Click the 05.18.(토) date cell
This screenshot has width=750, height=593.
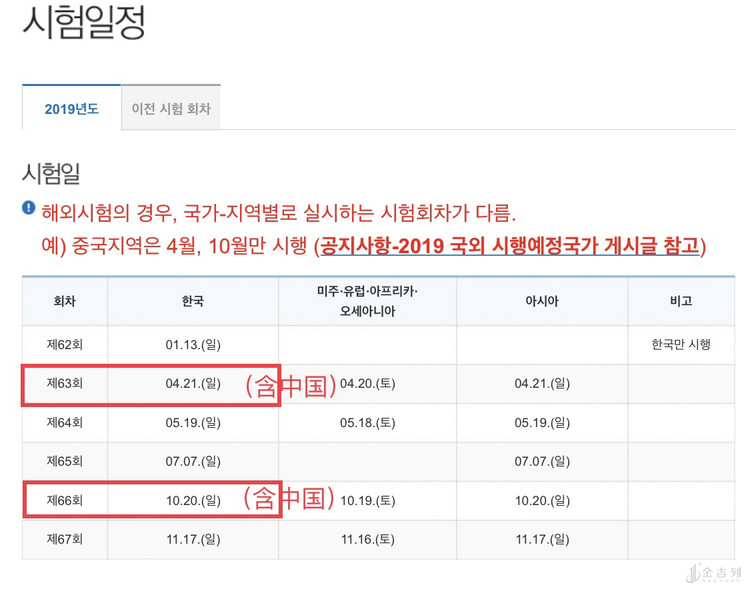(368, 423)
